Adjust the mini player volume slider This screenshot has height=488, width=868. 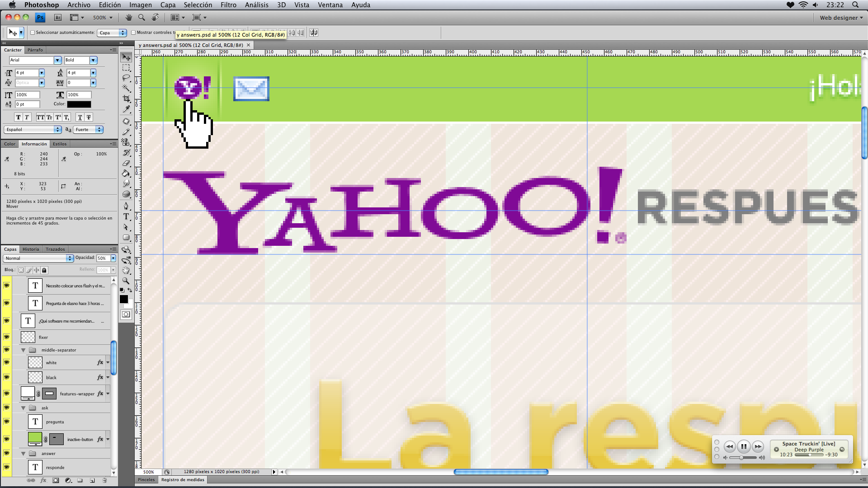pos(744,458)
